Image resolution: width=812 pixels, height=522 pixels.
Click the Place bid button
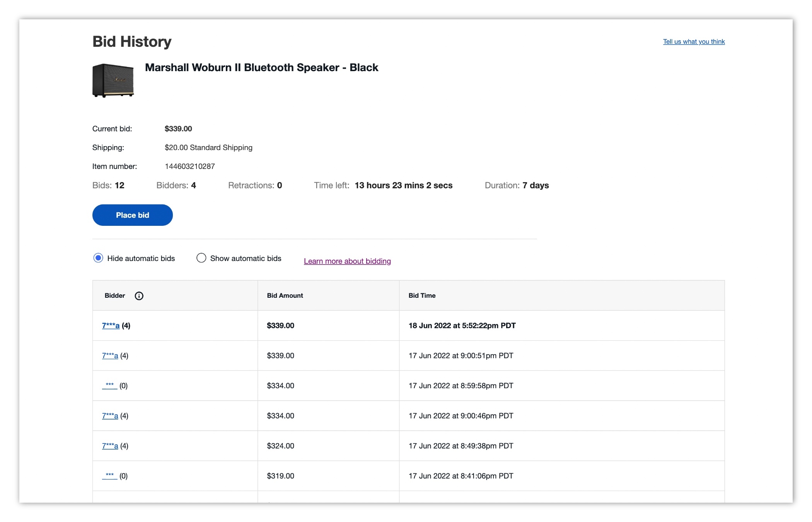(x=132, y=215)
